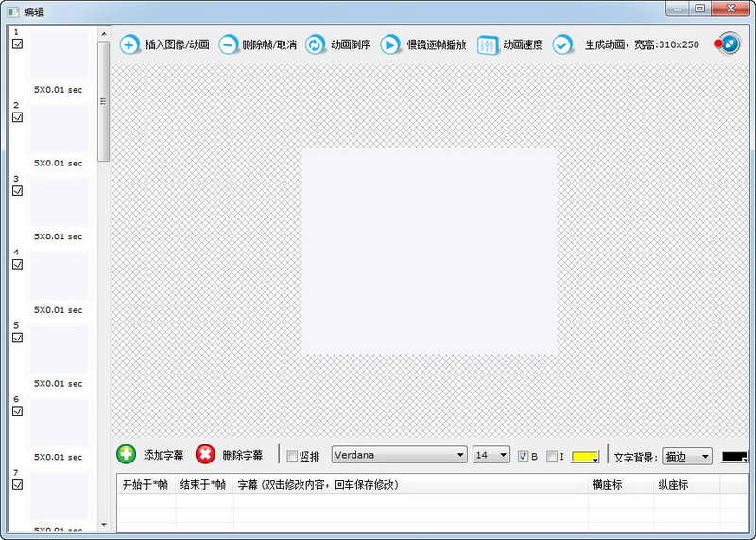Screen dimensions: 756x540
Task: Click the 动画倒序 label
Action: [x=351, y=44]
